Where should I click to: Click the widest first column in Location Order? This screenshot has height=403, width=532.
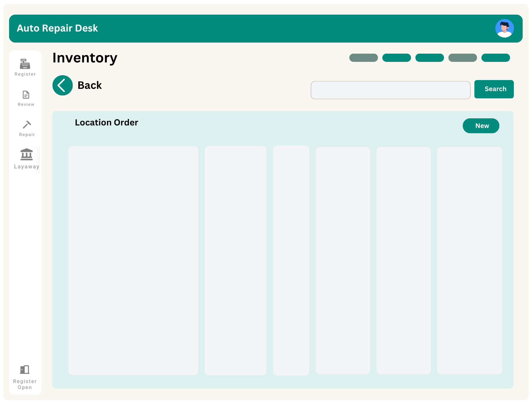point(133,260)
